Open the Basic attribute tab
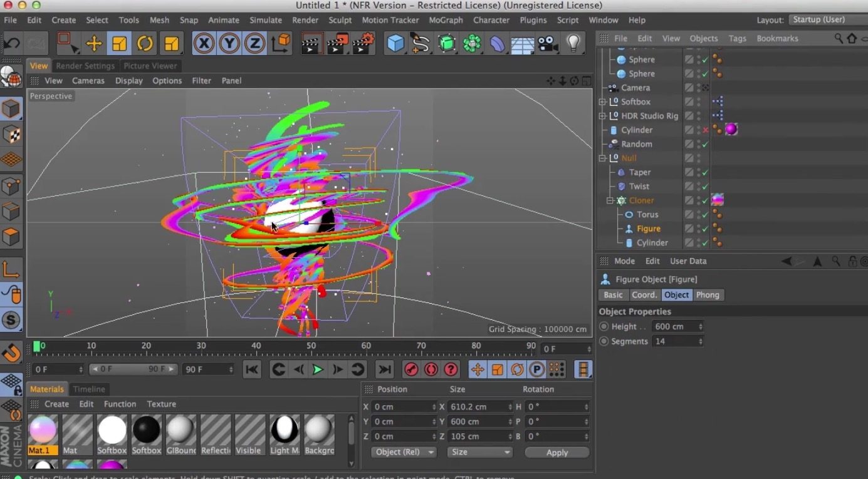This screenshot has width=868, height=479. coord(613,295)
